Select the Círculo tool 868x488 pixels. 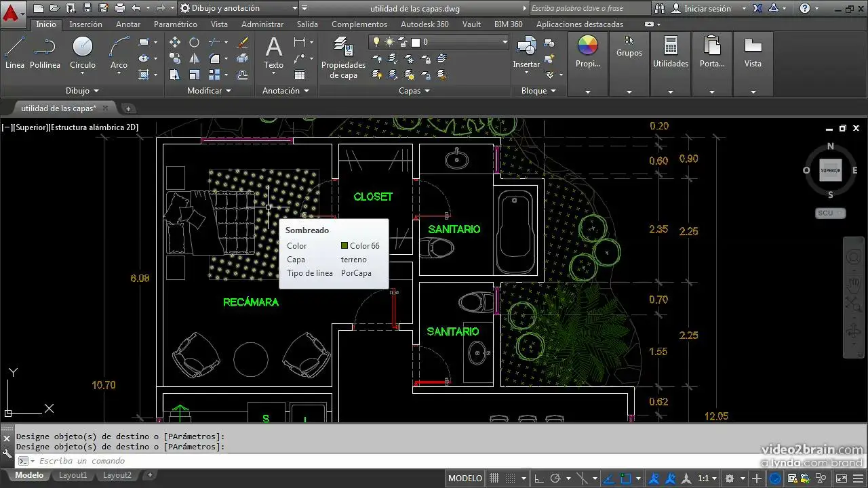pyautogui.click(x=83, y=53)
